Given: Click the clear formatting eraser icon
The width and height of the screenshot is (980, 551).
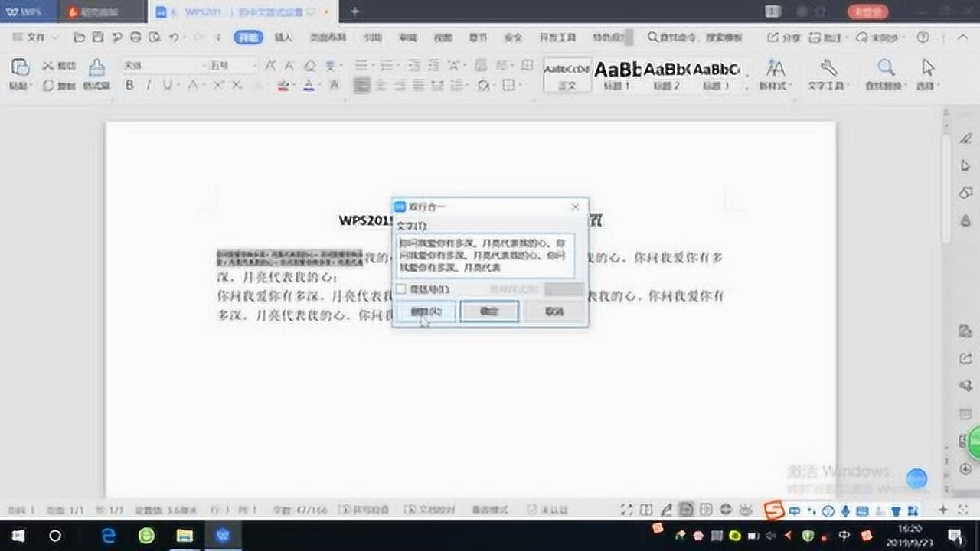Looking at the screenshot, I should [310, 67].
